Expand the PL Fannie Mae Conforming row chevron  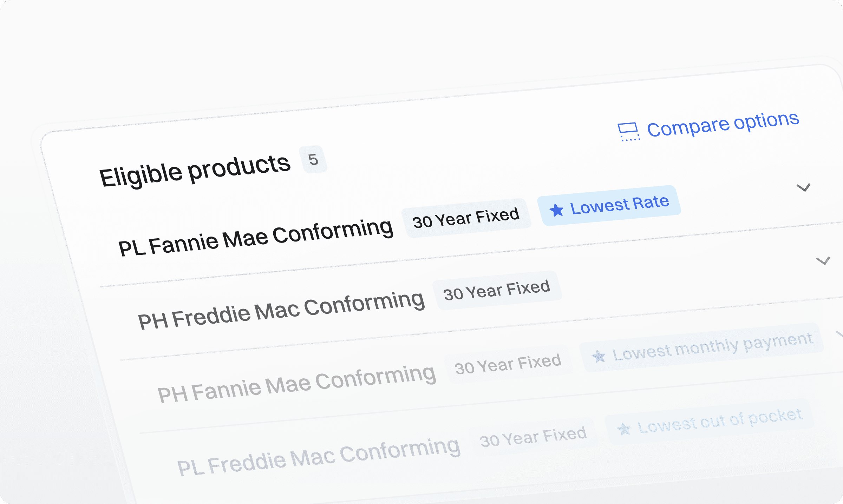[803, 187]
